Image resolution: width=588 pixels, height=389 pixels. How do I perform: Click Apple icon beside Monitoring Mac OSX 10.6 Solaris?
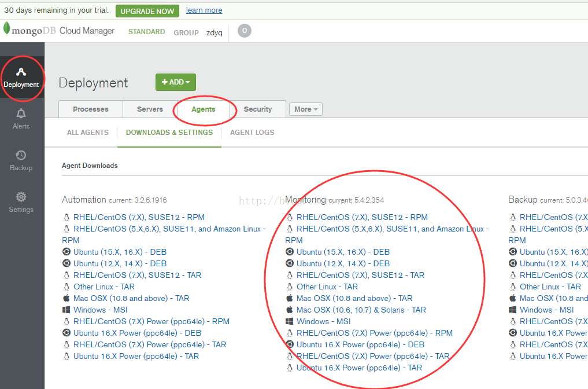coord(290,310)
